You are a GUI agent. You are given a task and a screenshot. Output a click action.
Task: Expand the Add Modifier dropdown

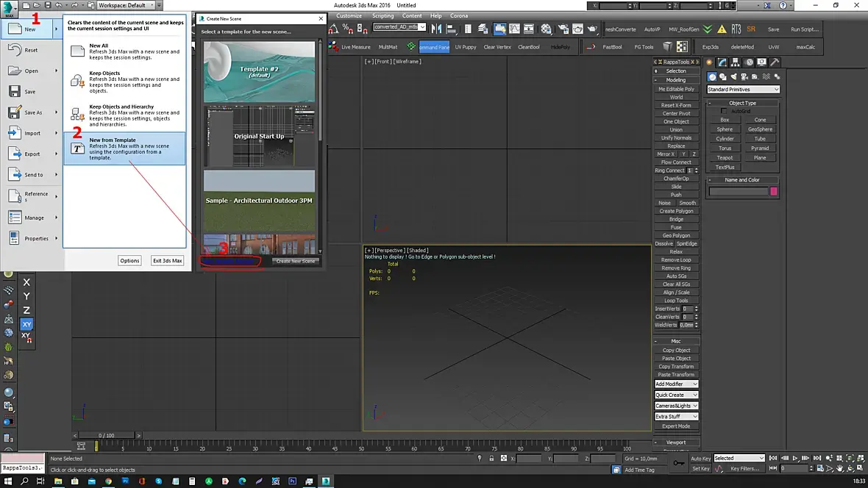coord(676,384)
